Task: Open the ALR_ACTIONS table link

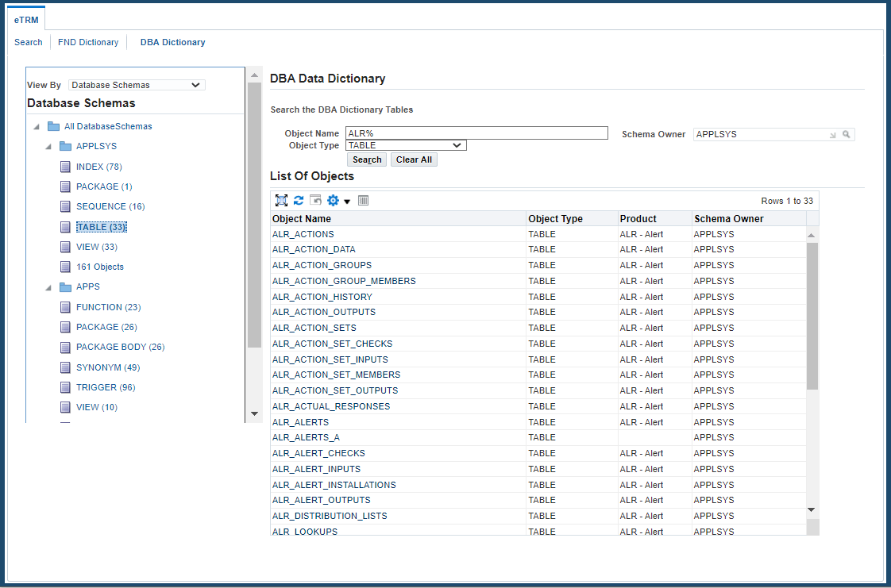Action: coord(303,233)
